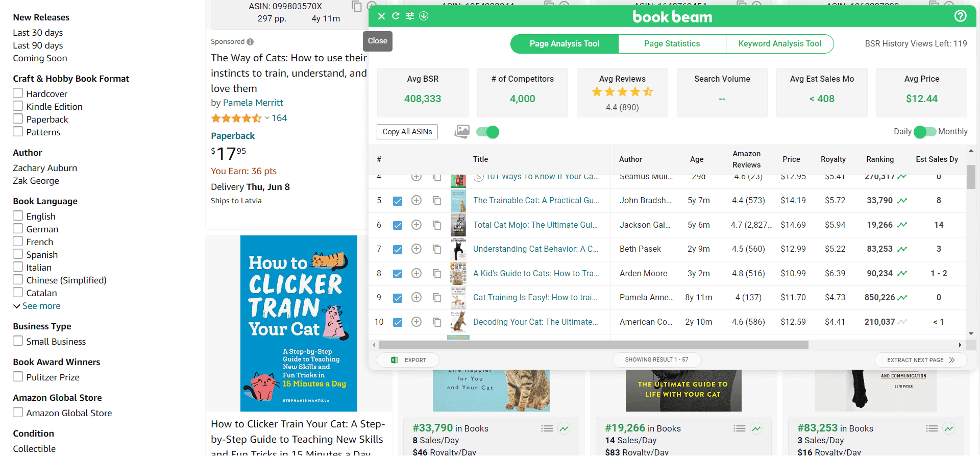
Task: Sort table by Amazon Reviews column header
Action: [x=746, y=159]
